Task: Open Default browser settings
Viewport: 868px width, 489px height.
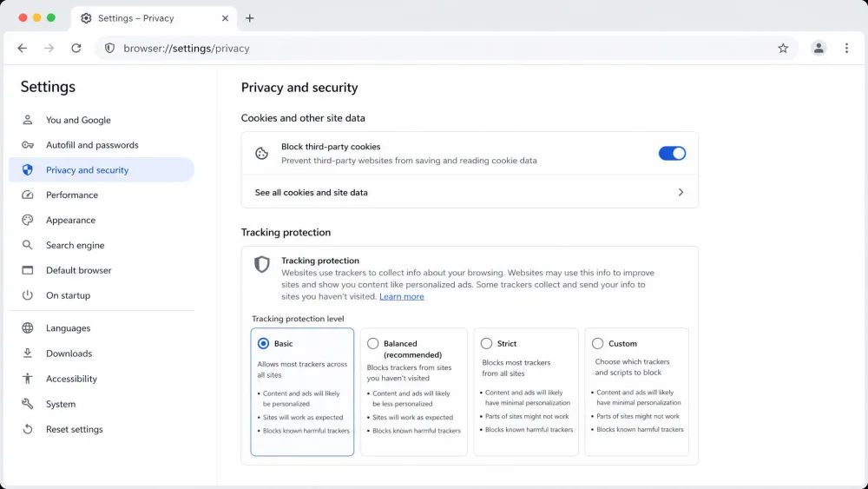Action: pos(102,270)
